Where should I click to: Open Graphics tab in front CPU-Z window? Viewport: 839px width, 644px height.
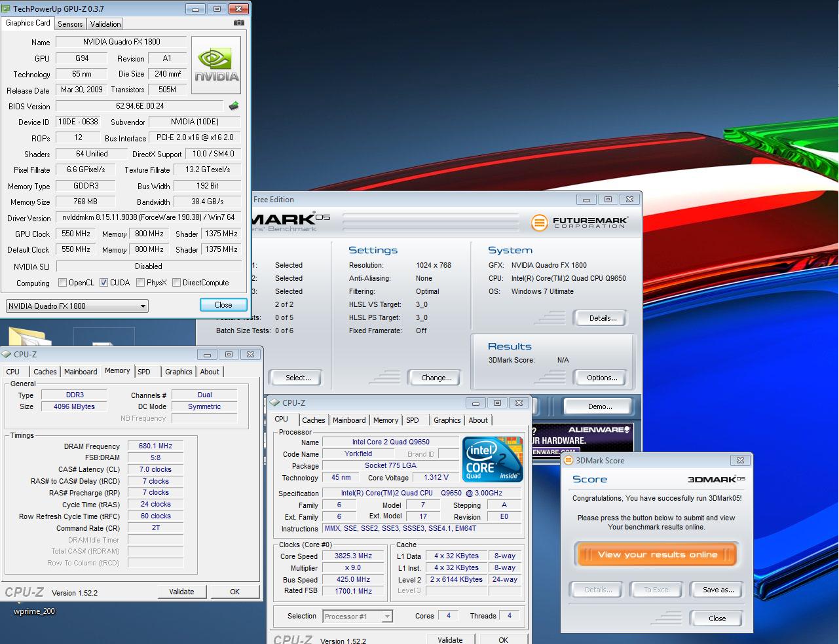coord(447,420)
